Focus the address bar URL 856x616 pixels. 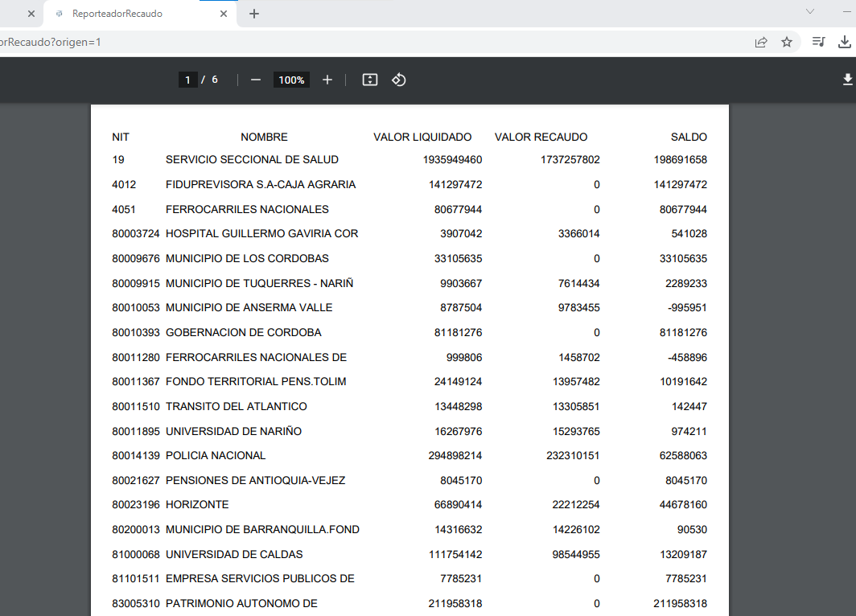(x=322, y=42)
